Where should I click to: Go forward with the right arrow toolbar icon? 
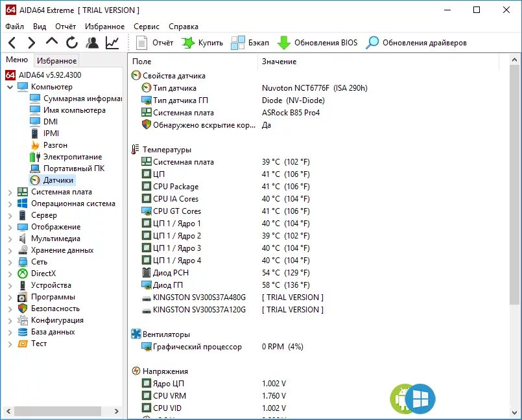pyautogui.click(x=32, y=43)
